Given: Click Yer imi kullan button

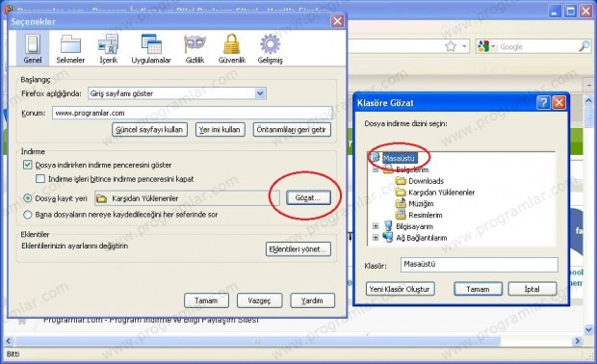Looking at the screenshot, I should pos(220,130).
